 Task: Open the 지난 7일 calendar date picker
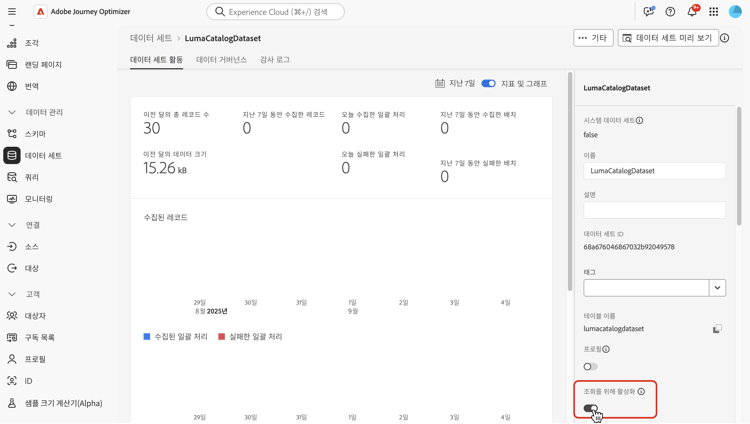click(x=454, y=83)
